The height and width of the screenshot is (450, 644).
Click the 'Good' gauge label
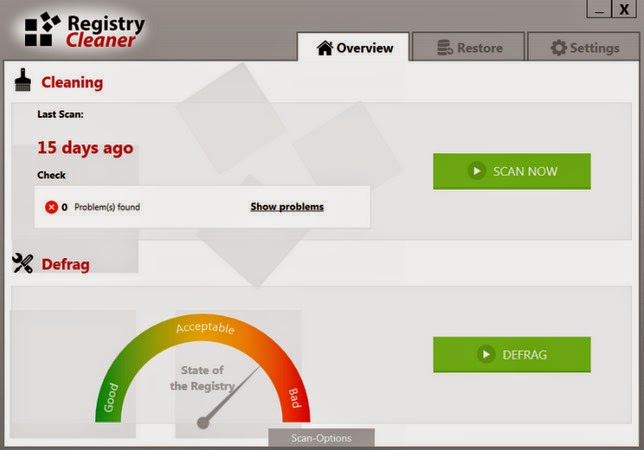click(111, 397)
